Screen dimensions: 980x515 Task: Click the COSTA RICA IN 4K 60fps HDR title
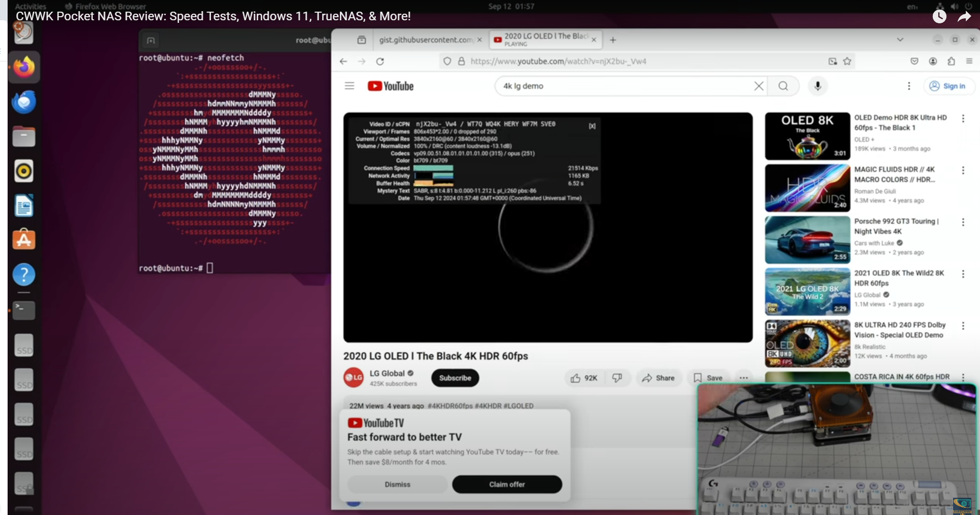tap(902, 377)
